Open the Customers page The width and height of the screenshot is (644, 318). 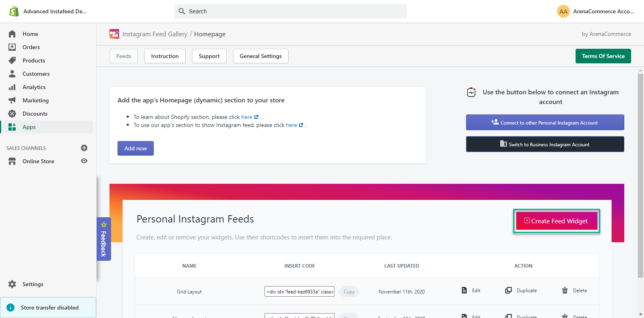point(36,74)
